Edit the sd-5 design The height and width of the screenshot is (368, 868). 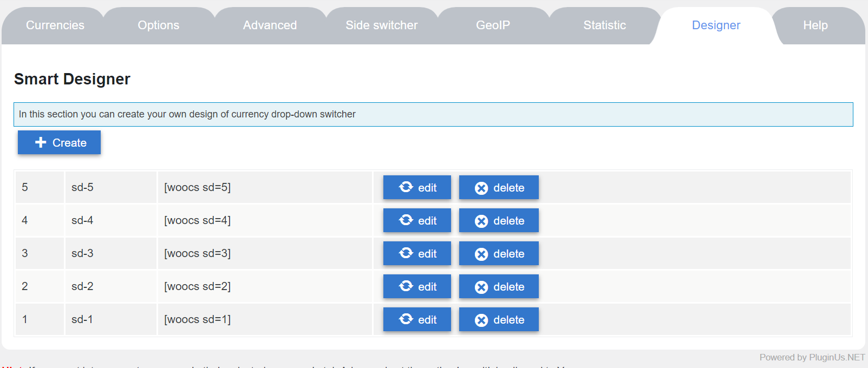417,187
